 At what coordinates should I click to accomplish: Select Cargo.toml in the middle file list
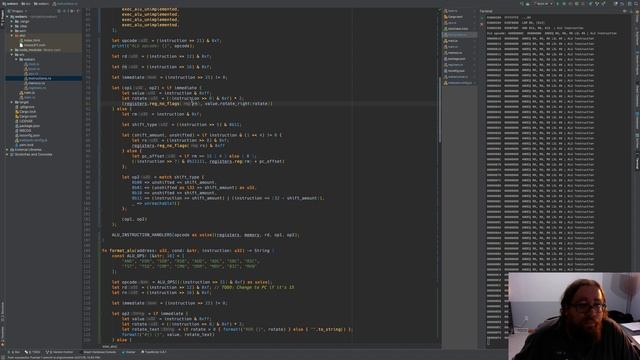point(455,17)
